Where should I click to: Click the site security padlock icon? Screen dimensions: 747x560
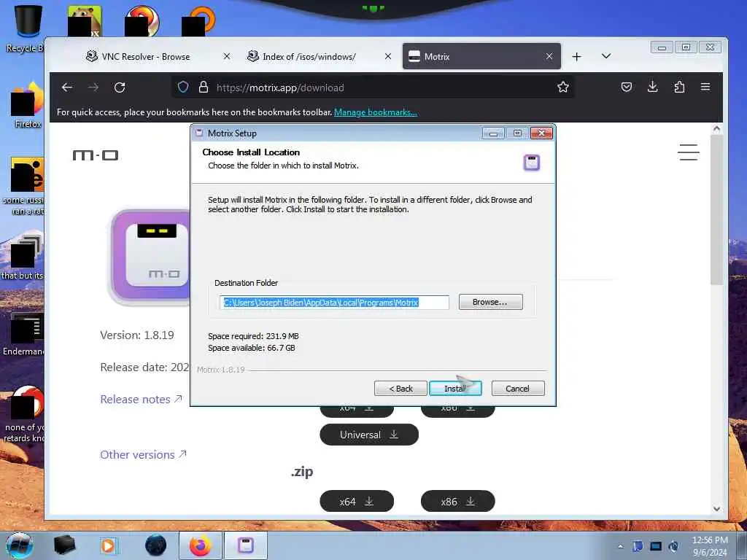(204, 87)
